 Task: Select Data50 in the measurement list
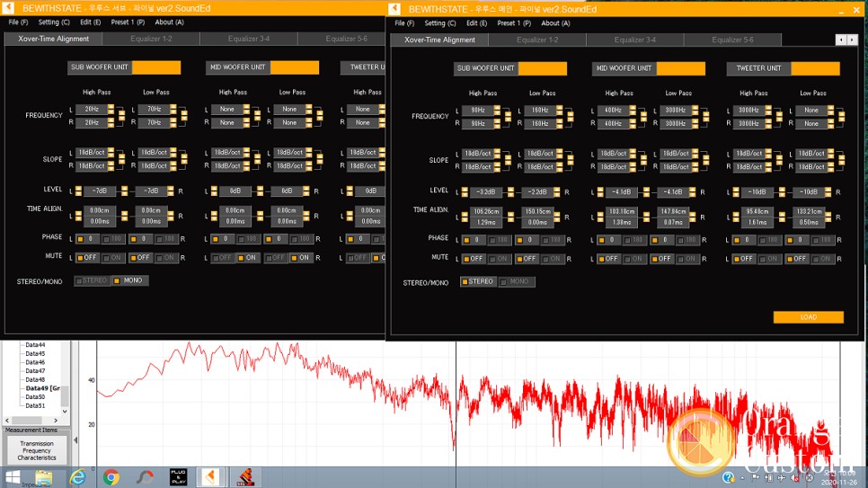[35, 396]
